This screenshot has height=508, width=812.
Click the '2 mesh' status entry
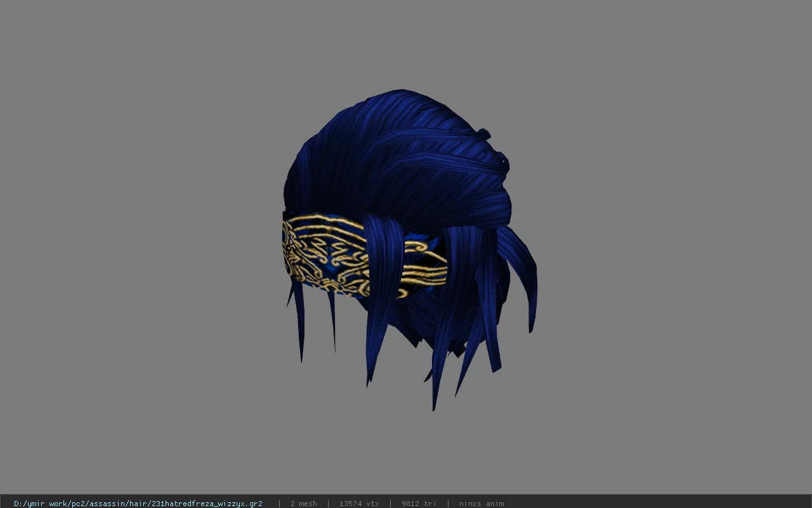point(303,504)
